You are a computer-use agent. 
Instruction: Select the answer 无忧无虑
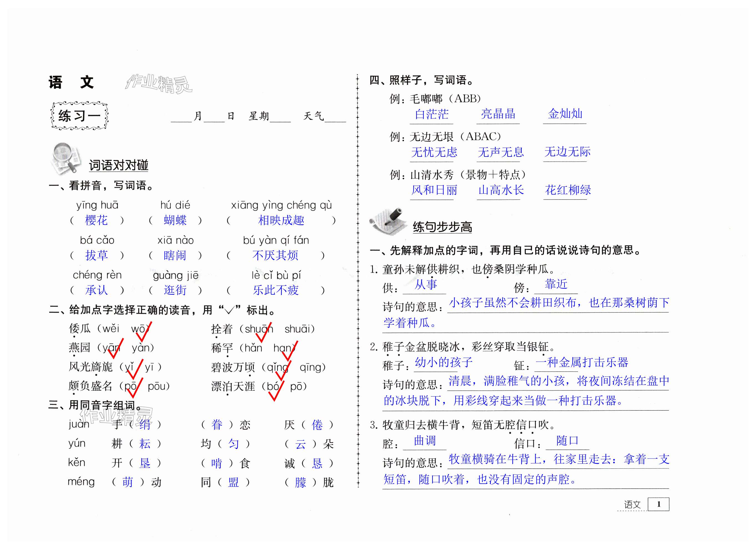(434, 152)
